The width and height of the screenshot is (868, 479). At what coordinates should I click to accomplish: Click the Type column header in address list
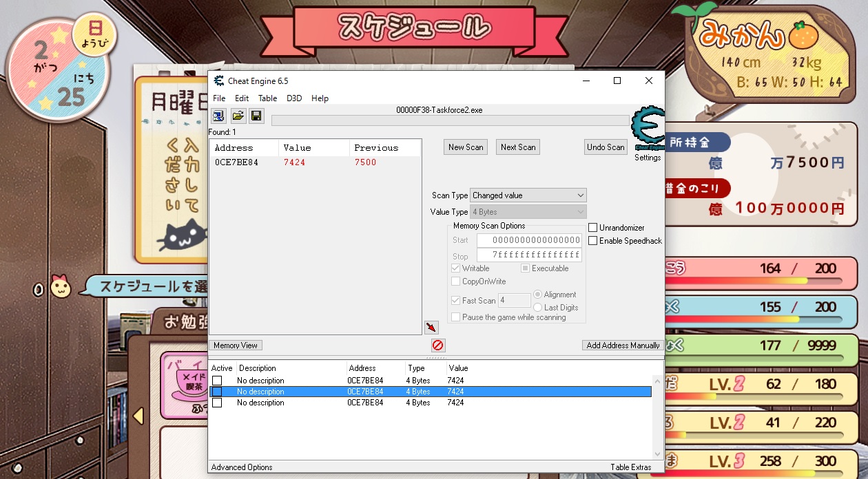(425, 368)
